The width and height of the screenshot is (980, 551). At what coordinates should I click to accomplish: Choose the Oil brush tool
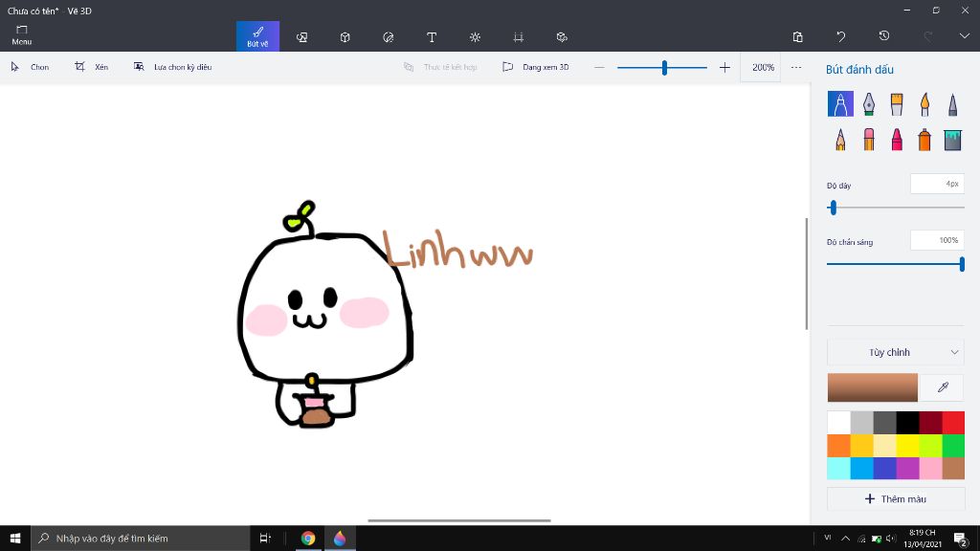coord(897,103)
